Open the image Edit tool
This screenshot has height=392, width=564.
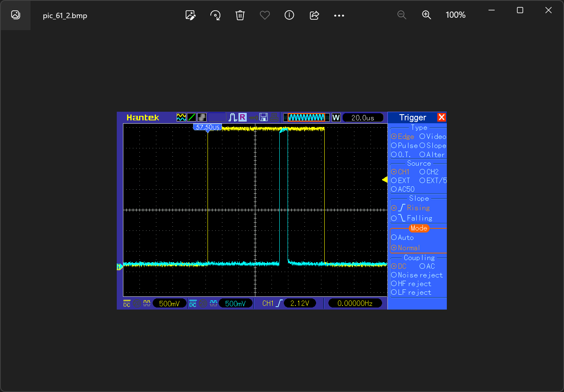tap(190, 15)
